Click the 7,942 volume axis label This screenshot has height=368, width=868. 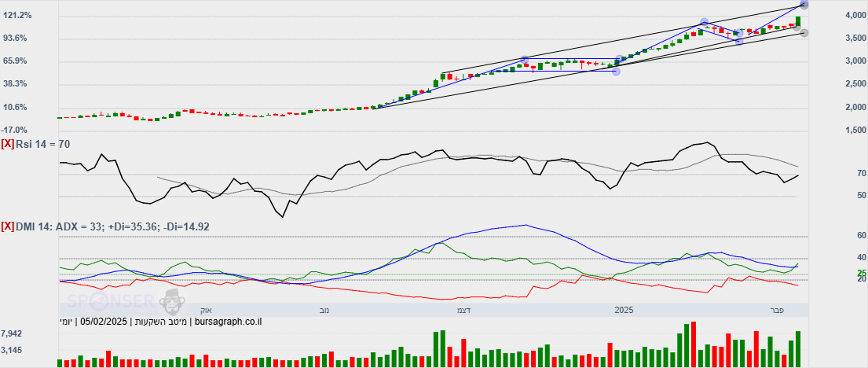tap(12, 333)
